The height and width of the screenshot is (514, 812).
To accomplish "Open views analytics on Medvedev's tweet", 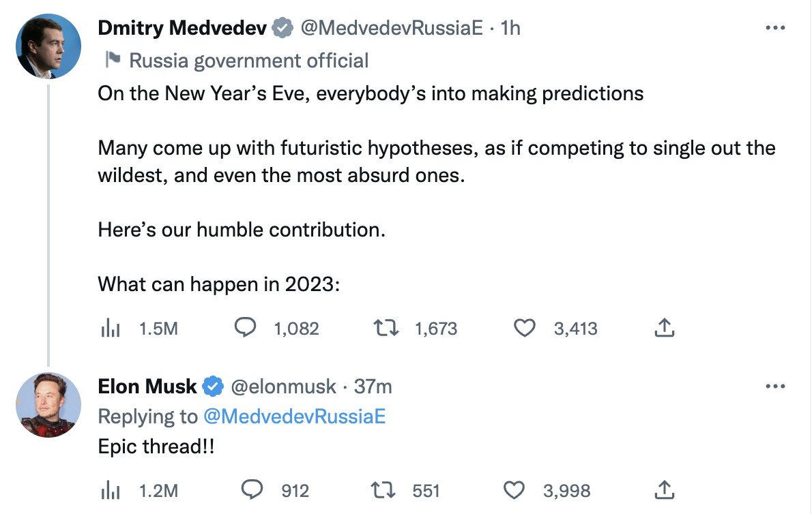I will [x=111, y=329].
